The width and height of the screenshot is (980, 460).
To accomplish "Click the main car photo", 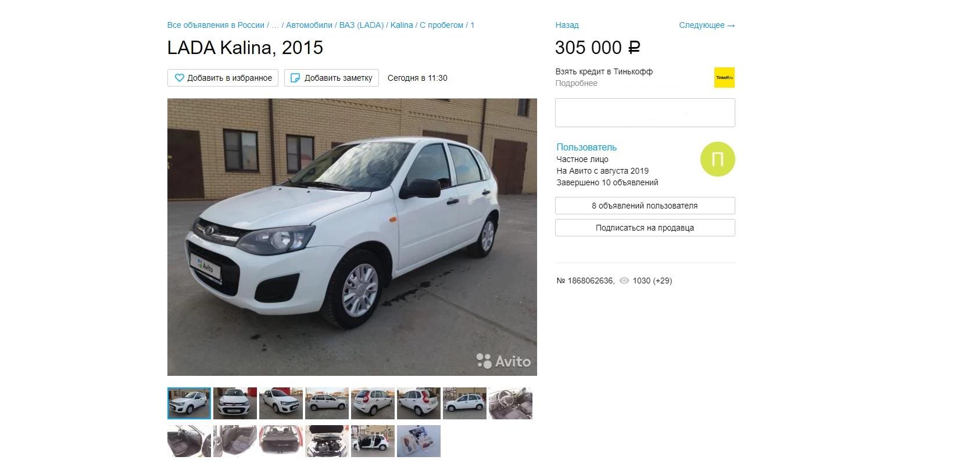I will coord(352,237).
